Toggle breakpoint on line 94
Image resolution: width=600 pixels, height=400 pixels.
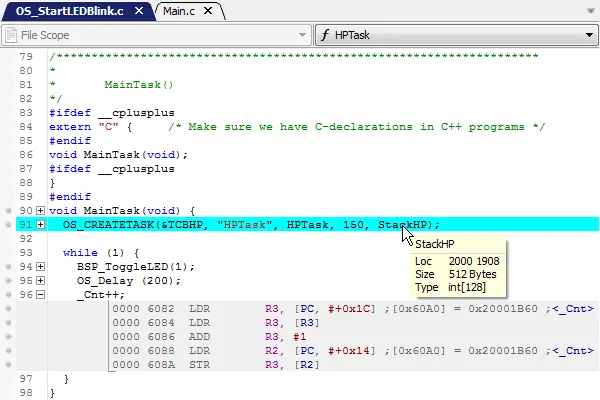[x=8, y=267]
